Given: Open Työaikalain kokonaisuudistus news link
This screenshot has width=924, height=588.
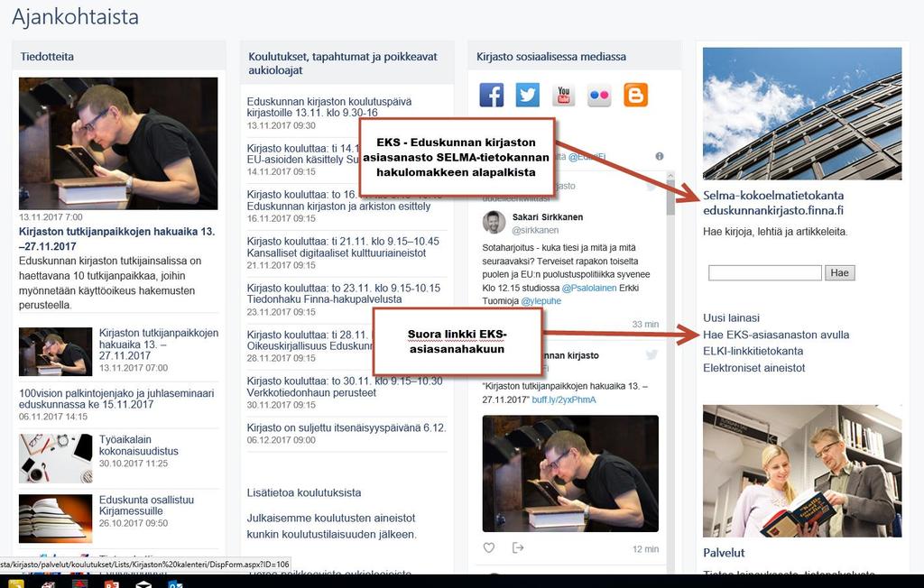Looking at the screenshot, I should (x=138, y=446).
